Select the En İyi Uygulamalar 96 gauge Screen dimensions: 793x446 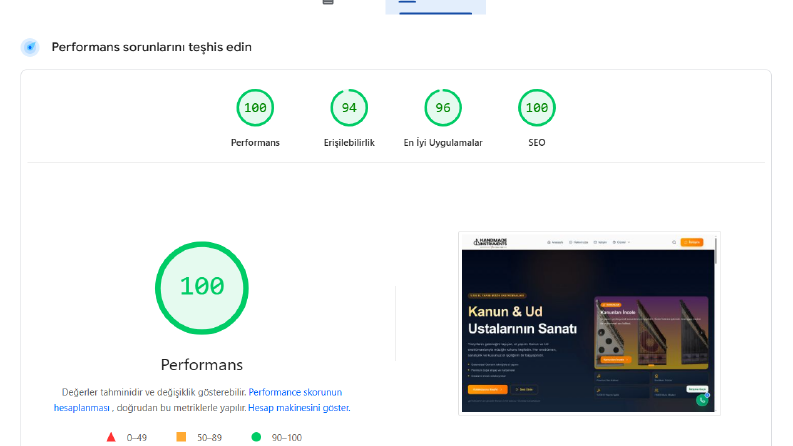point(443,108)
